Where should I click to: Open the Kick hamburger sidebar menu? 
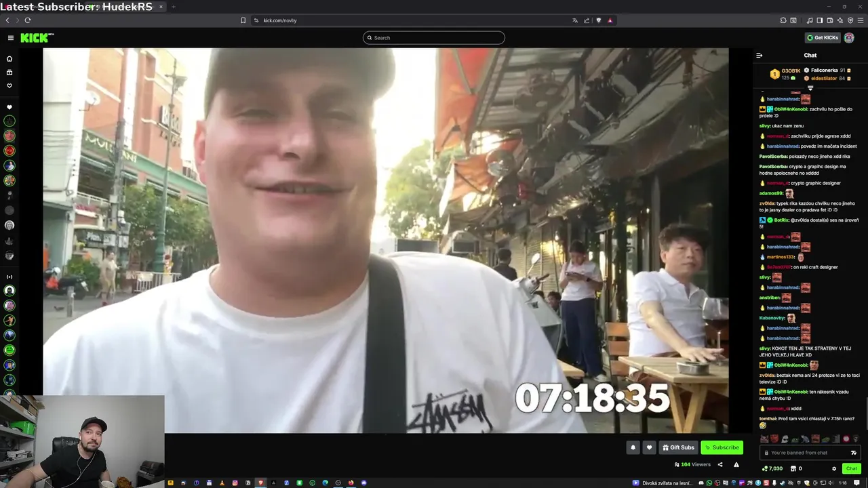click(11, 38)
